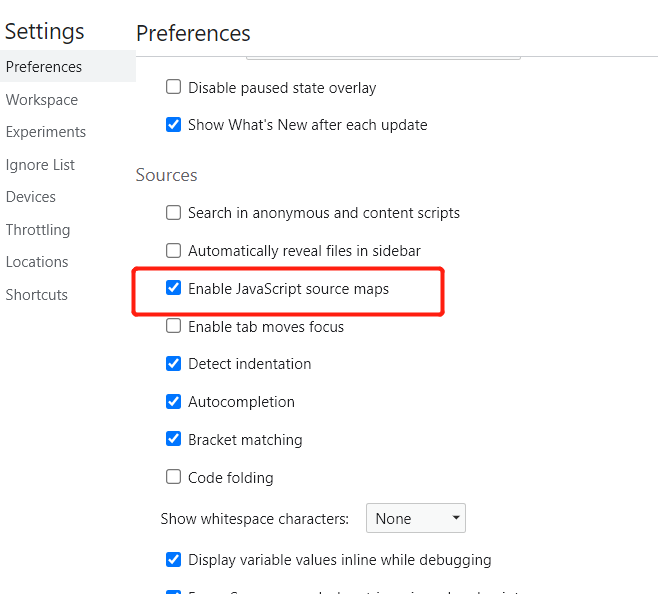Image resolution: width=658 pixels, height=594 pixels.
Task: Uncheck Show What's New after each update
Action: pos(174,125)
